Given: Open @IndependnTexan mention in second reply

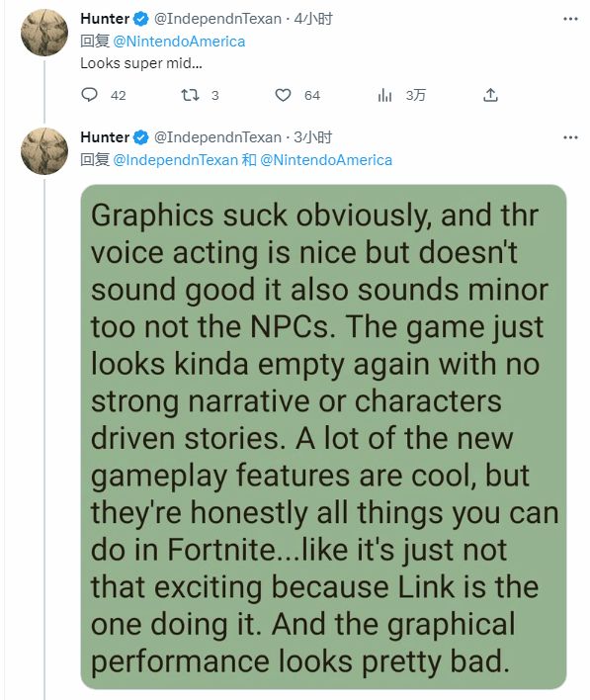Looking at the screenshot, I should pyautogui.click(x=175, y=160).
